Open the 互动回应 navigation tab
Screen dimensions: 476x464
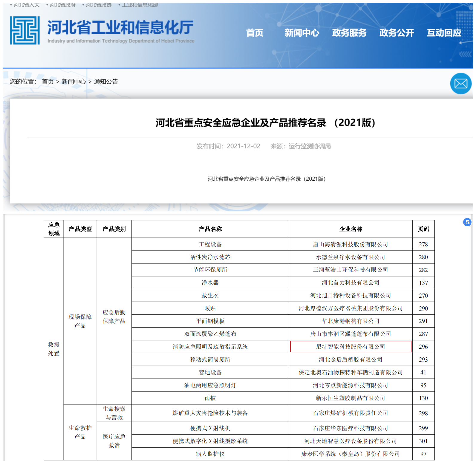(444, 33)
